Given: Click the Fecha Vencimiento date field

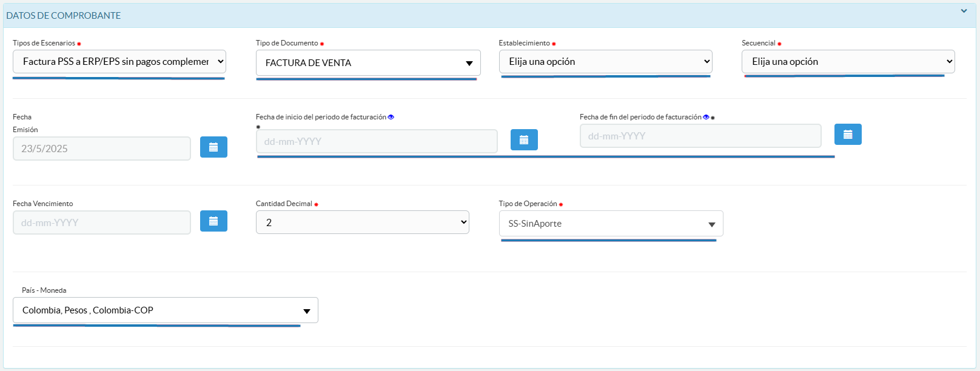Looking at the screenshot, I should point(102,222).
